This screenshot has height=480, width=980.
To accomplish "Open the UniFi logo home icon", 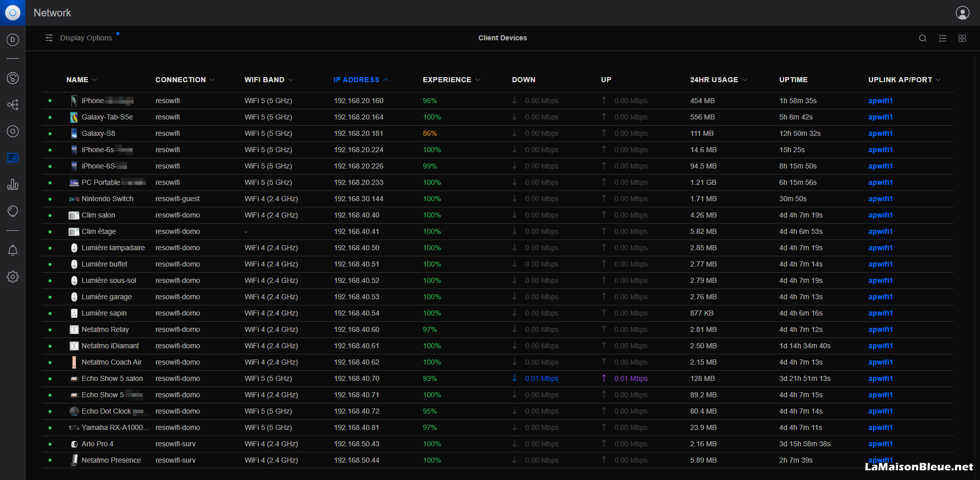I will (x=13, y=13).
